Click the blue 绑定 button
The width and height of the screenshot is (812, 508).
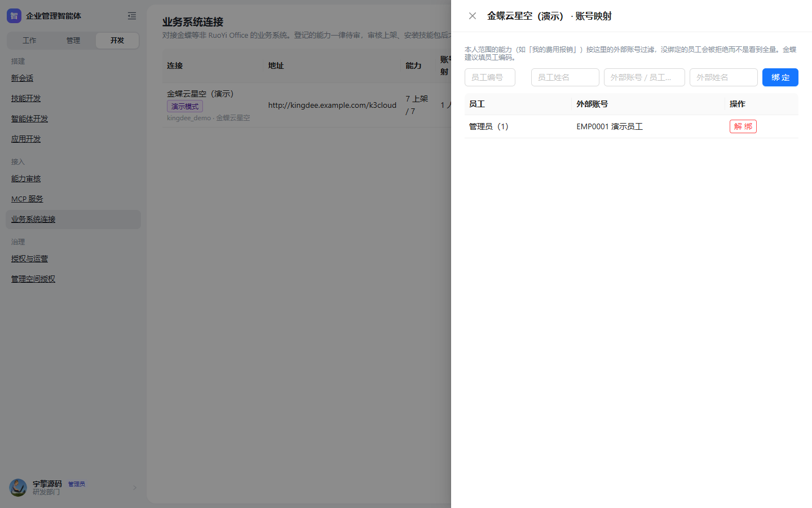780,77
